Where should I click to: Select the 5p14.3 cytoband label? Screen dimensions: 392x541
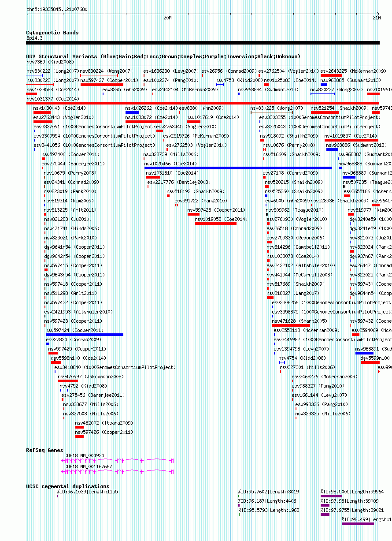pos(34,38)
